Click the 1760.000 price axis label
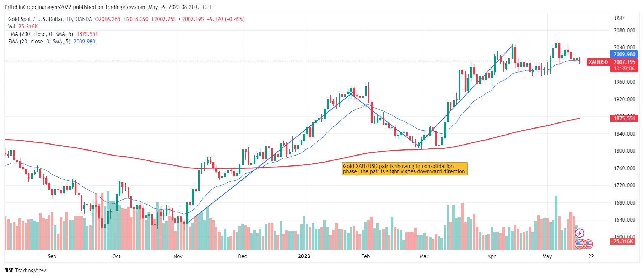Image resolution: width=644 pixels, height=278 pixels. coord(624,168)
